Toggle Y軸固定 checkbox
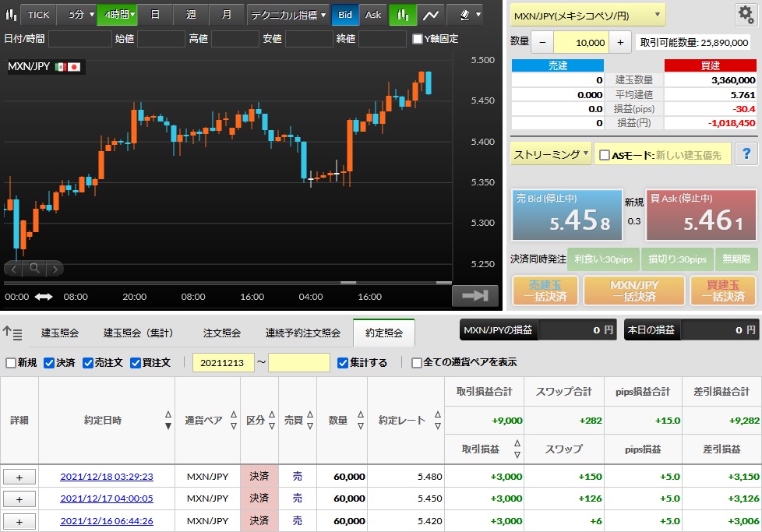This screenshot has height=532, width=762. (417, 39)
